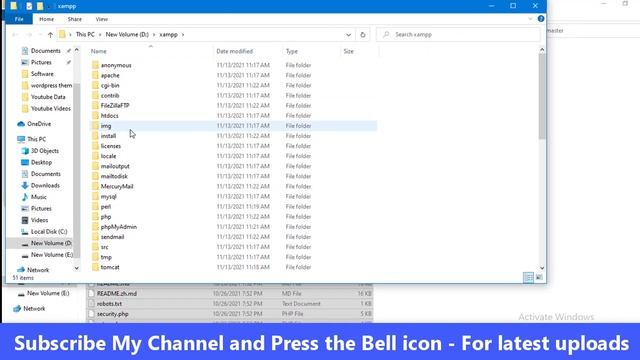Screen dimensions: 640x360
Task: Click New Volume (D:) in address breadcrumb
Action: pos(127,35)
